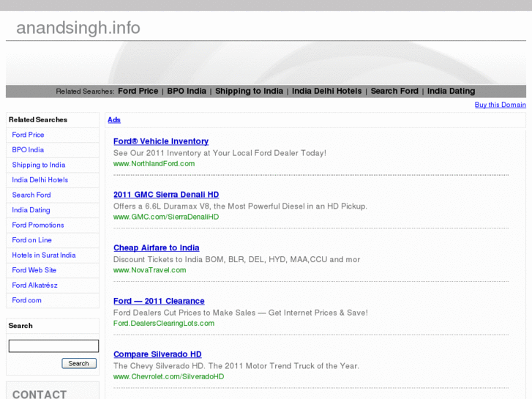
Task: Open 'Compare Silverado HD' ad title
Action: click(157, 354)
